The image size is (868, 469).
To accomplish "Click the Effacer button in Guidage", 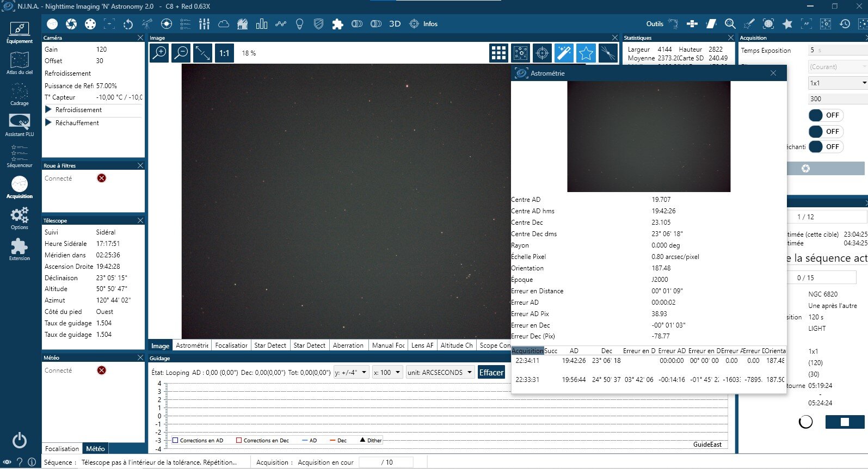I will (x=491, y=372).
